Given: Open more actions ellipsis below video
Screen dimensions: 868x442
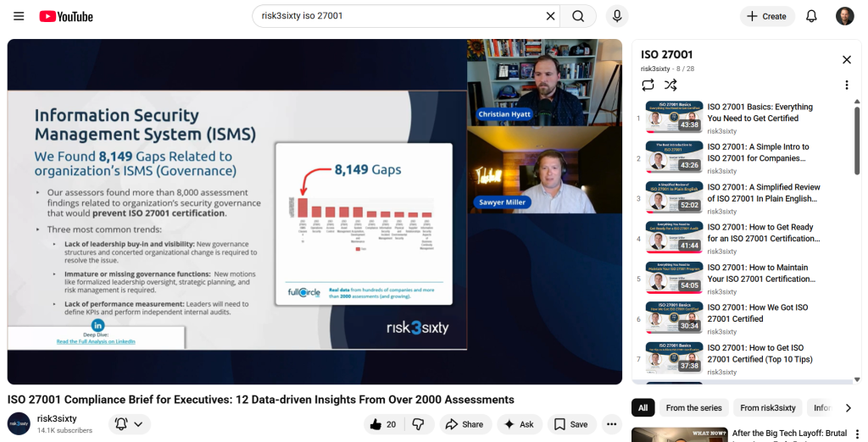Looking at the screenshot, I should click(x=612, y=424).
